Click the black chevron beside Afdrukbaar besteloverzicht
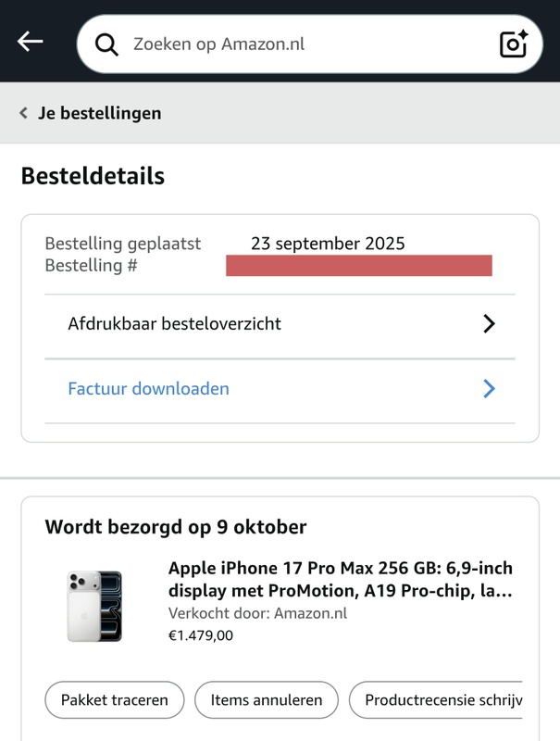Image resolution: width=560 pixels, height=741 pixels. click(490, 324)
